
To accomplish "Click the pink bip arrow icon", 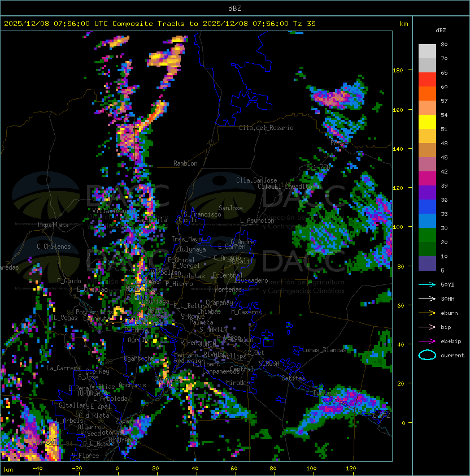I will pyautogui.click(x=427, y=327).
